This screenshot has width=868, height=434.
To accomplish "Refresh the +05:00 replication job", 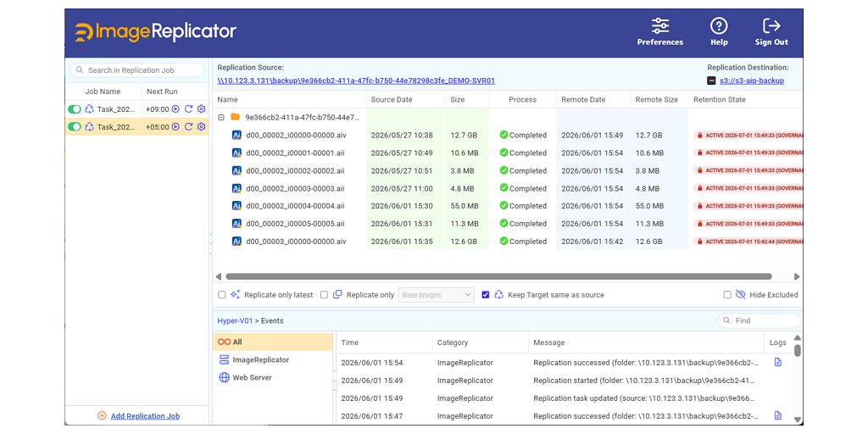I will click(x=188, y=127).
